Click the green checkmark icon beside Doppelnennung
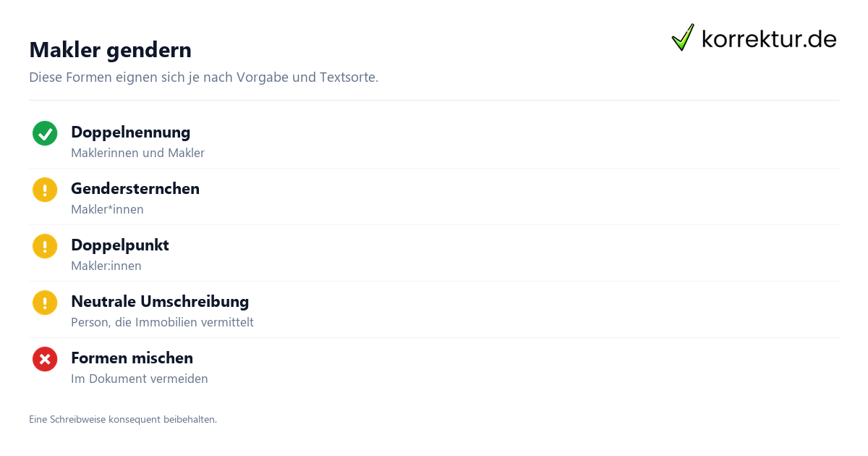 point(45,133)
